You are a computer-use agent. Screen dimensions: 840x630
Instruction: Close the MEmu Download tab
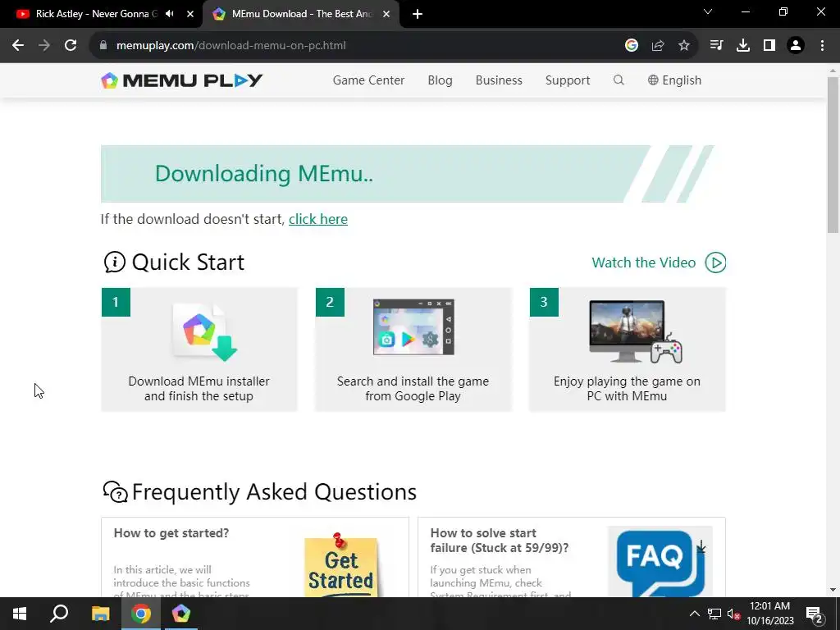(x=386, y=14)
